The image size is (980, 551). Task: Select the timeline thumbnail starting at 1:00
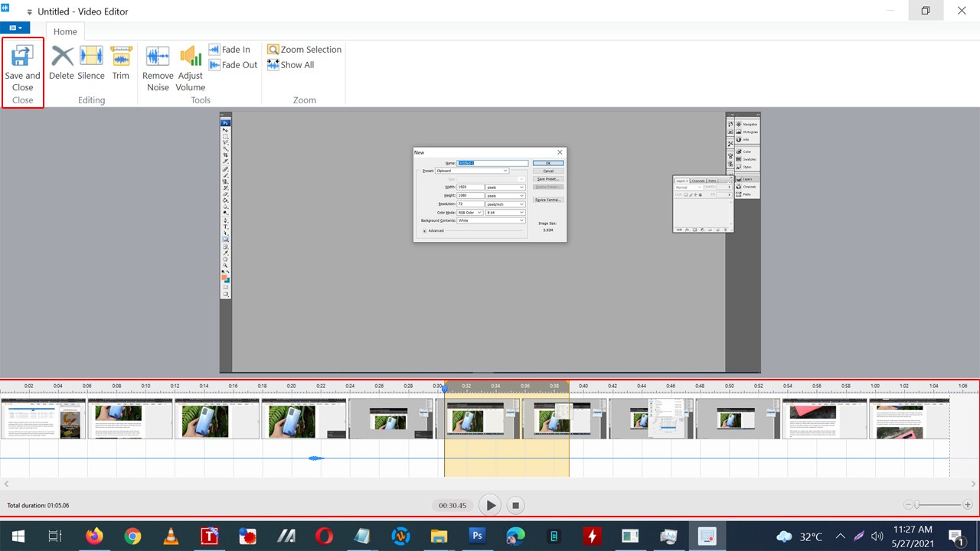coord(910,418)
